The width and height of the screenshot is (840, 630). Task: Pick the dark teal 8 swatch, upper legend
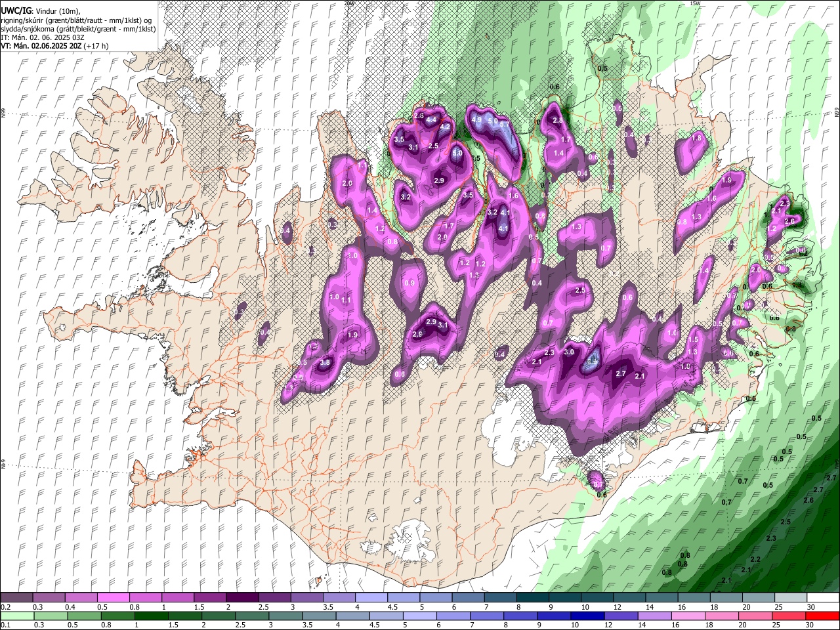coord(532,597)
